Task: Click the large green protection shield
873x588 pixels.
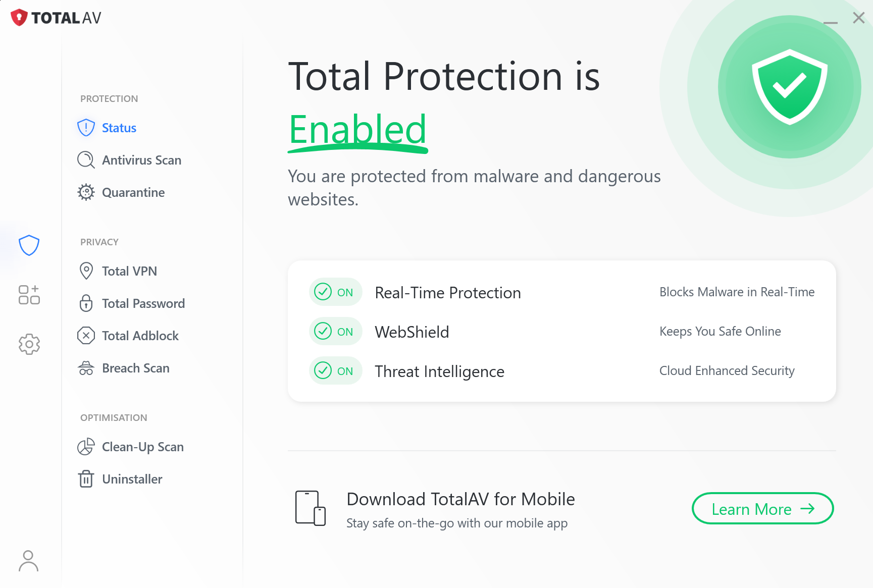Action: pyautogui.click(x=790, y=87)
